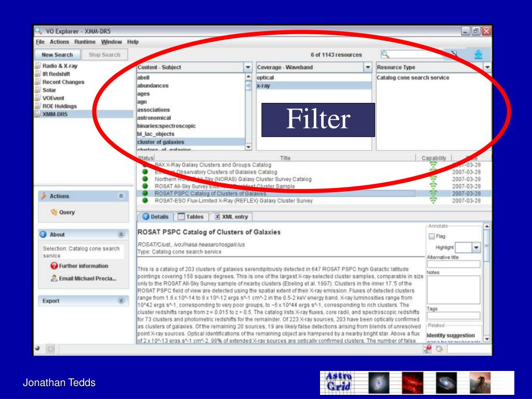This screenshot has width=532, height=399.
Task: Click the subject list scroll-up arrow
Action: point(248,77)
